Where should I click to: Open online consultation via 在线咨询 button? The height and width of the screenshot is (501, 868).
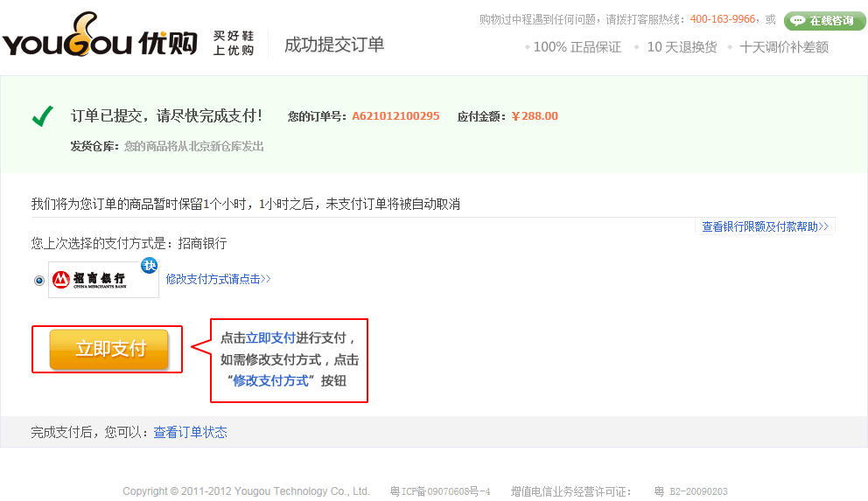pos(818,20)
